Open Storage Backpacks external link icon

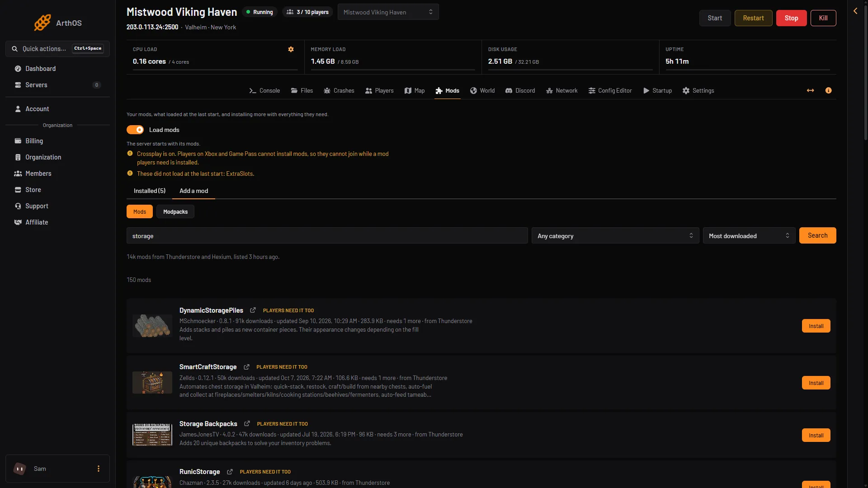(x=247, y=424)
